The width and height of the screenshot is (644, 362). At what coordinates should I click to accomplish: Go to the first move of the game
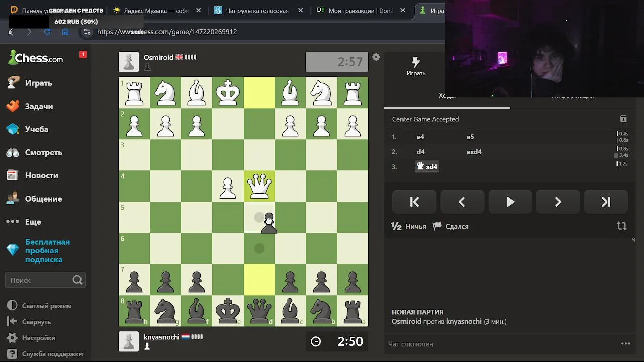coord(414,202)
